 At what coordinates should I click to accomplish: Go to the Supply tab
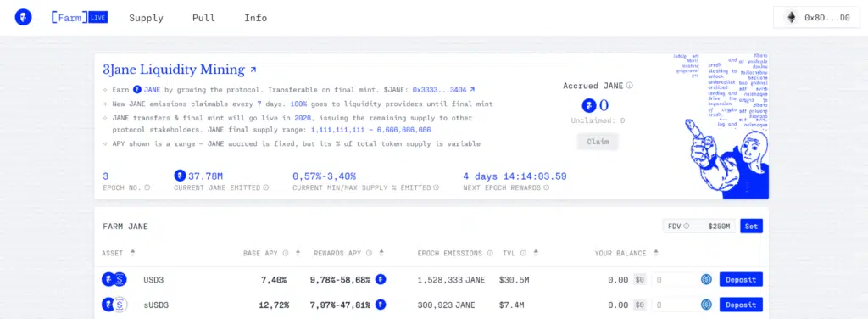(x=146, y=18)
